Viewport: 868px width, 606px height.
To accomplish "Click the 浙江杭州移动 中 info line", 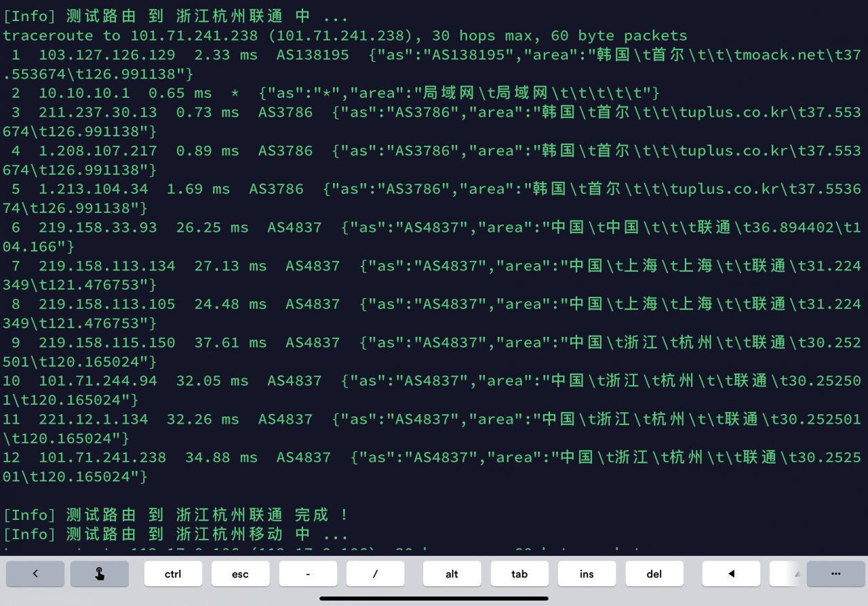I will tap(176, 535).
